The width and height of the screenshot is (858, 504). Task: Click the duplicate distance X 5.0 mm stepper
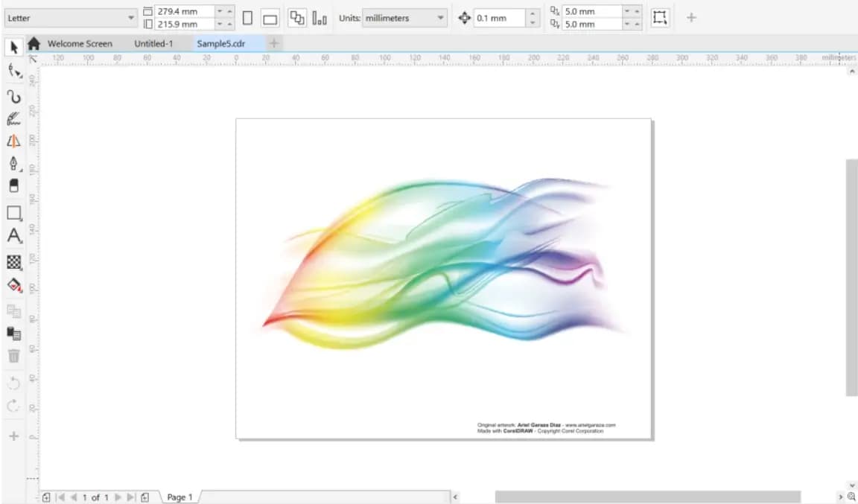[632, 11]
